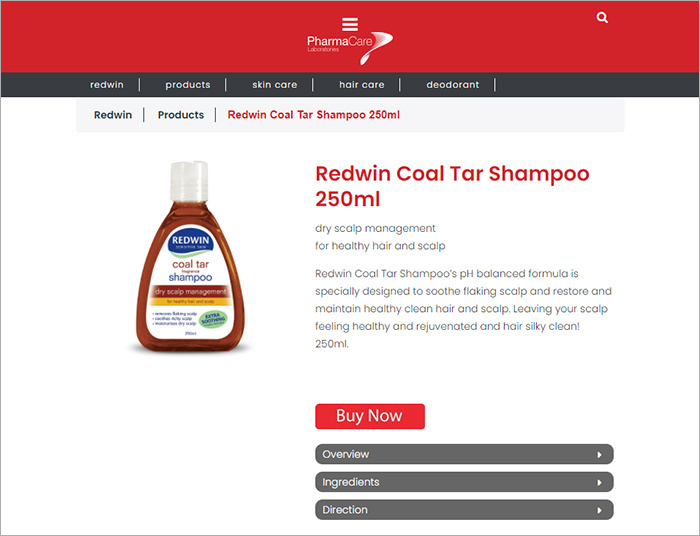The height and width of the screenshot is (536, 700).
Task: Expand the Ingredients section
Action: 464,482
